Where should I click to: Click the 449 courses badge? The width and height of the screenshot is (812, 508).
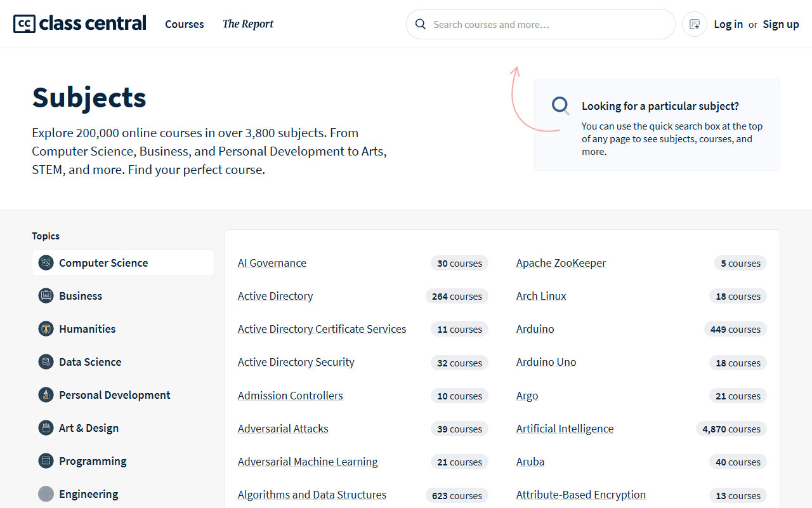(735, 329)
